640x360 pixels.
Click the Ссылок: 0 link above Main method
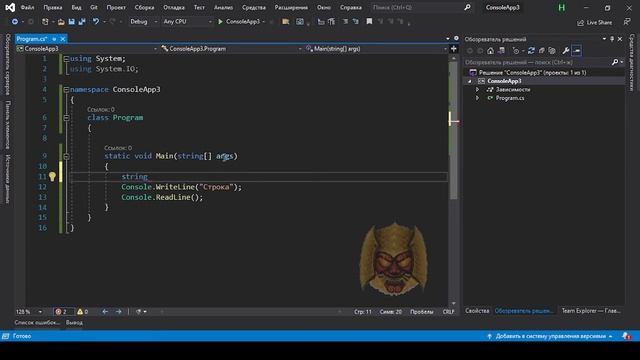[x=118, y=148]
